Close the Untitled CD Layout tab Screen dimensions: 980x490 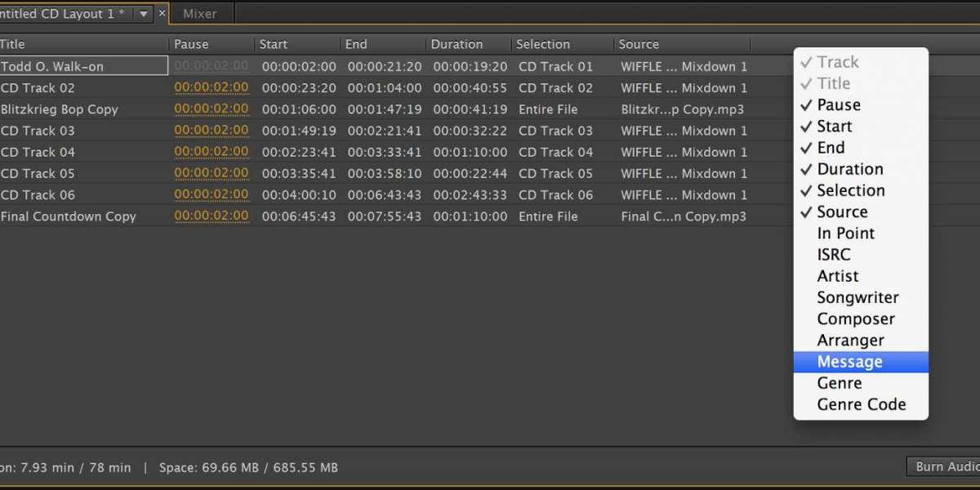162,14
